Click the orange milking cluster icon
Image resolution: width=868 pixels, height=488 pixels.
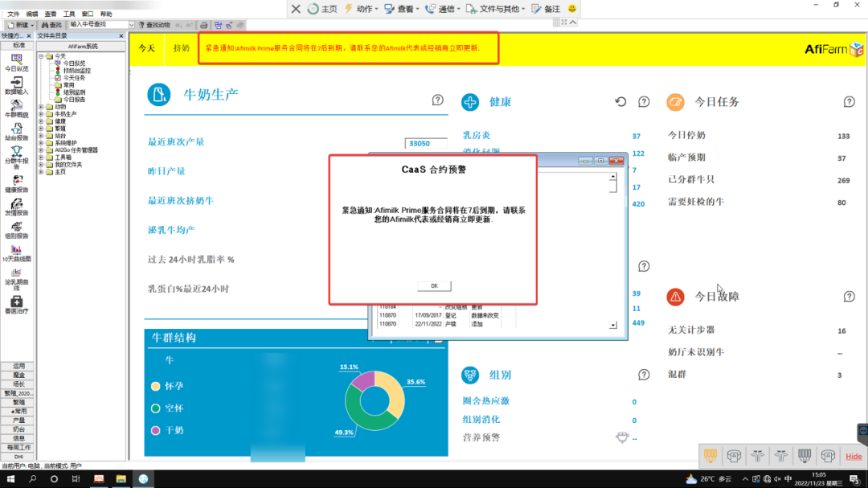click(710, 456)
